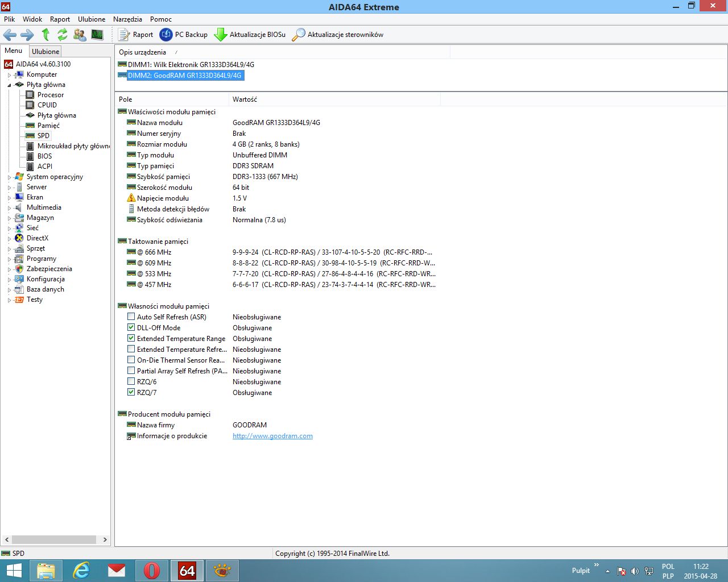The image size is (728, 582).
Task: Click the Pulpit desktop toolbar label
Action: [581, 571]
